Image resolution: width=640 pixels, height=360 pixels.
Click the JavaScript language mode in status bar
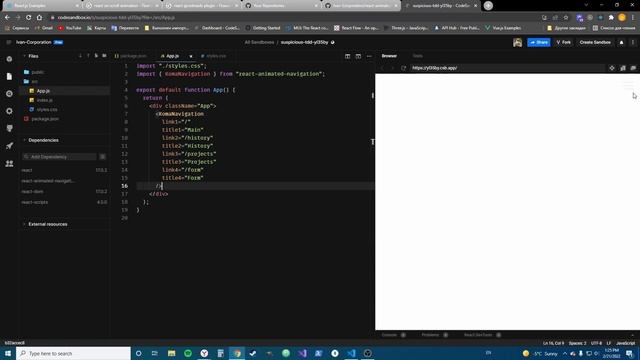point(625,343)
